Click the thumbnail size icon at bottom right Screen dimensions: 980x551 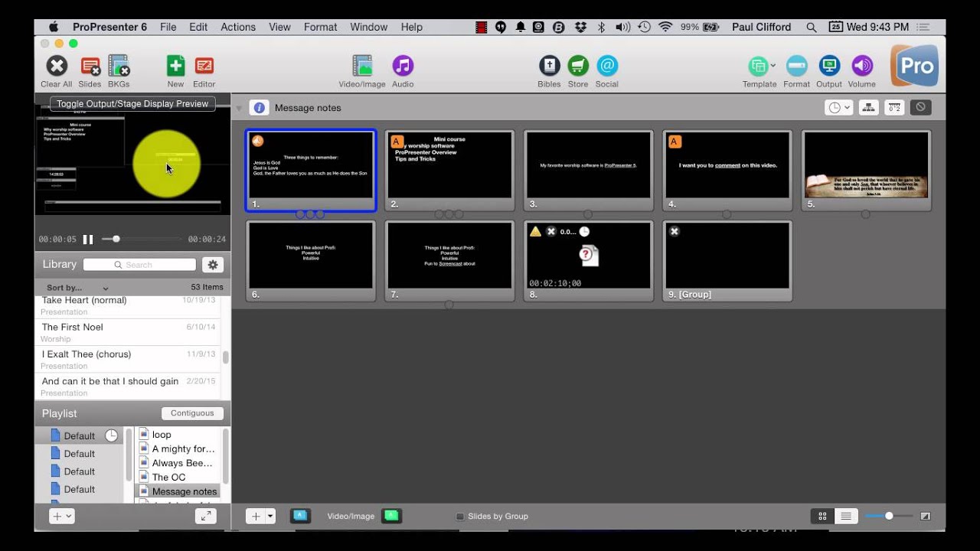[x=925, y=517]
